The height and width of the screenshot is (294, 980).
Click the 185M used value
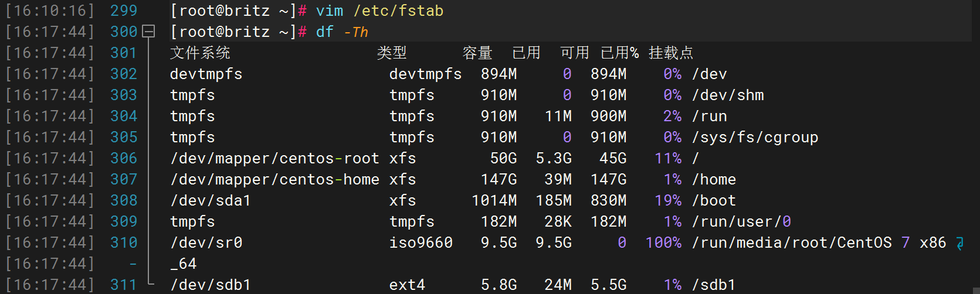tap(554, 200)
